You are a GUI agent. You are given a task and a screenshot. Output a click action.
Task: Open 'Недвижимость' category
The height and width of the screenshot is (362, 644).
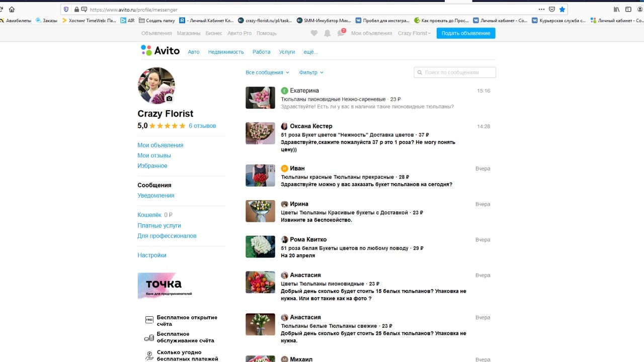(226, 52)
